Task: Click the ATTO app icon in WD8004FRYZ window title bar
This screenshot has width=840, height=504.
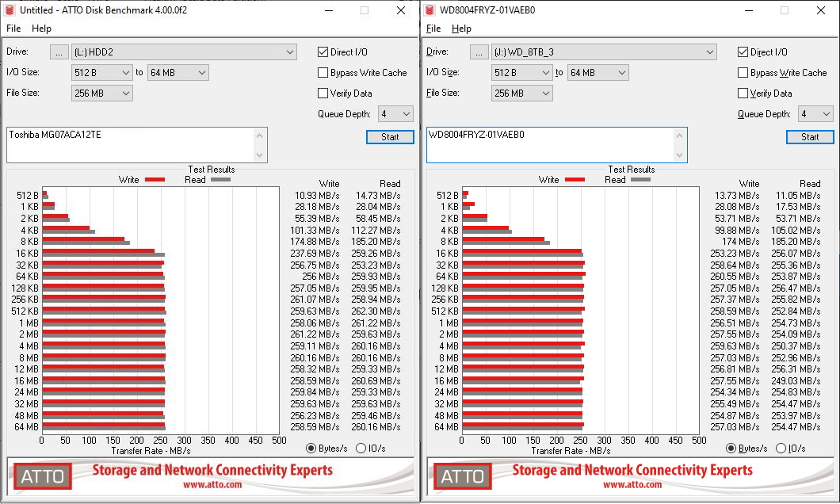Action: 430,10
